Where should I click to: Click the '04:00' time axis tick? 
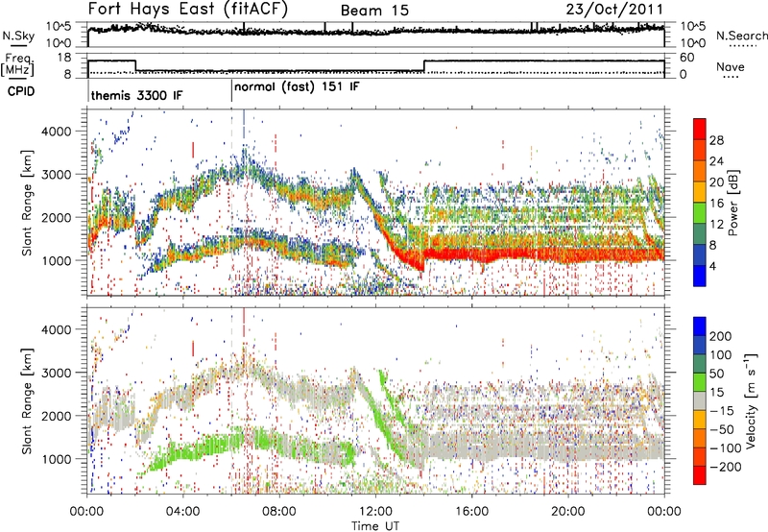(x=182, y=512)
